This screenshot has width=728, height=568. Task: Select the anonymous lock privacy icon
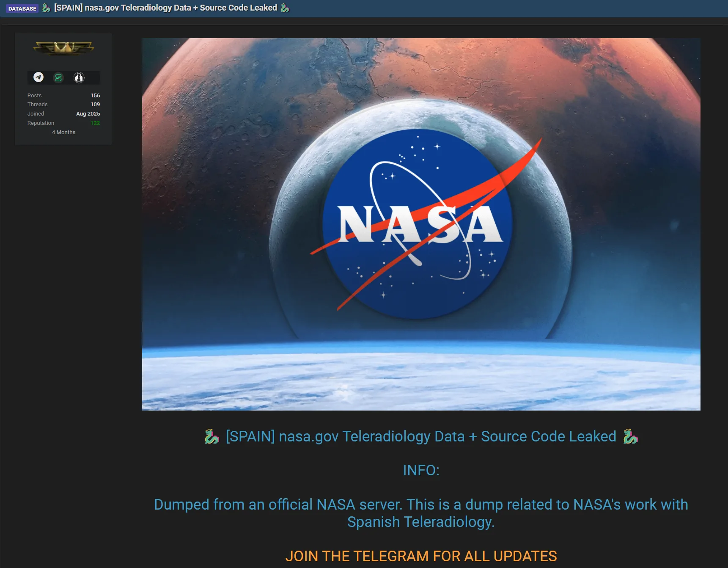point(79,77)
